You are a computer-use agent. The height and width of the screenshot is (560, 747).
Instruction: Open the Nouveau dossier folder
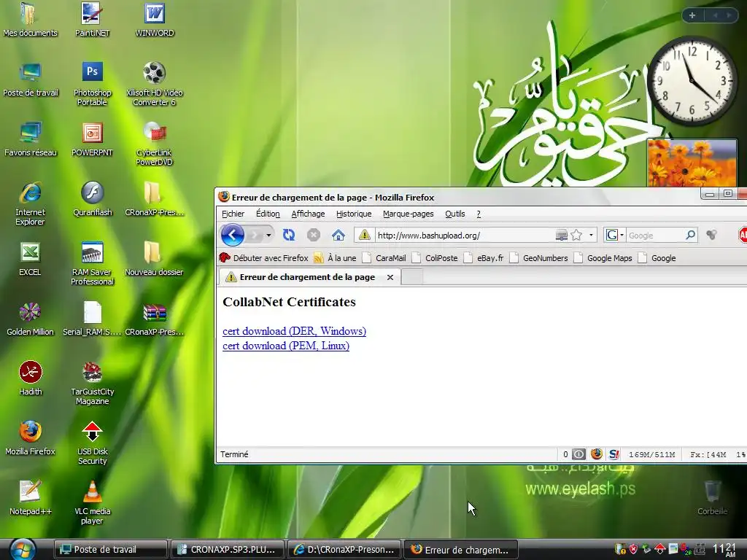(154, 259)
